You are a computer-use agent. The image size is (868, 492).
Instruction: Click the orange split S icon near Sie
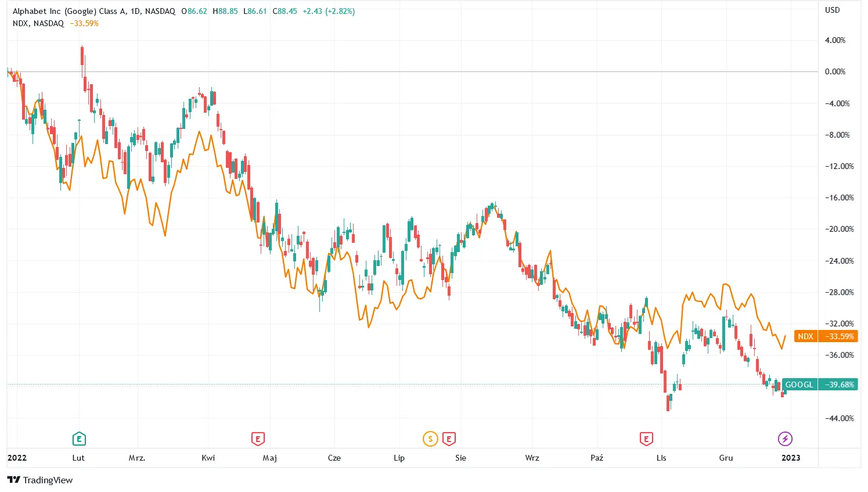[430, 439]
